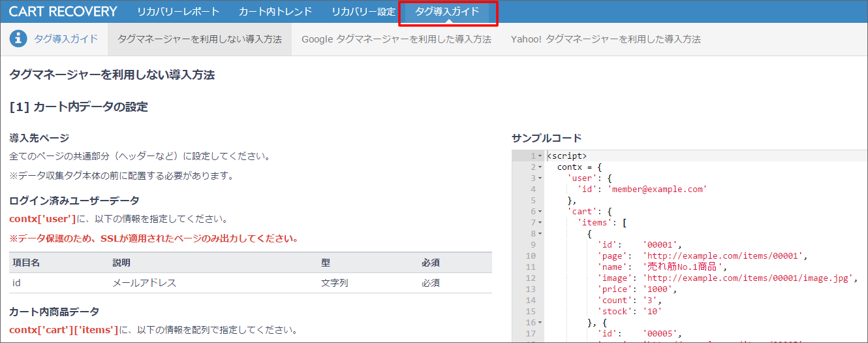The height and width of the screenshot is (343, 868).
Task: Click the blue info icon
Action: tap(18, 39)
